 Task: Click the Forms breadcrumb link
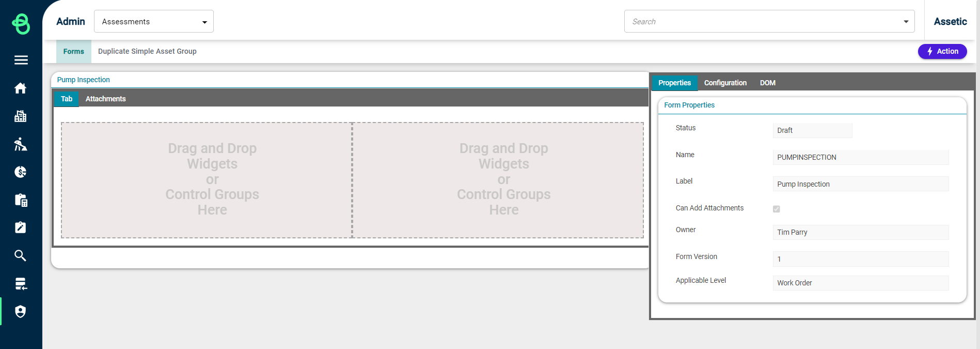[x=73, y=52]
